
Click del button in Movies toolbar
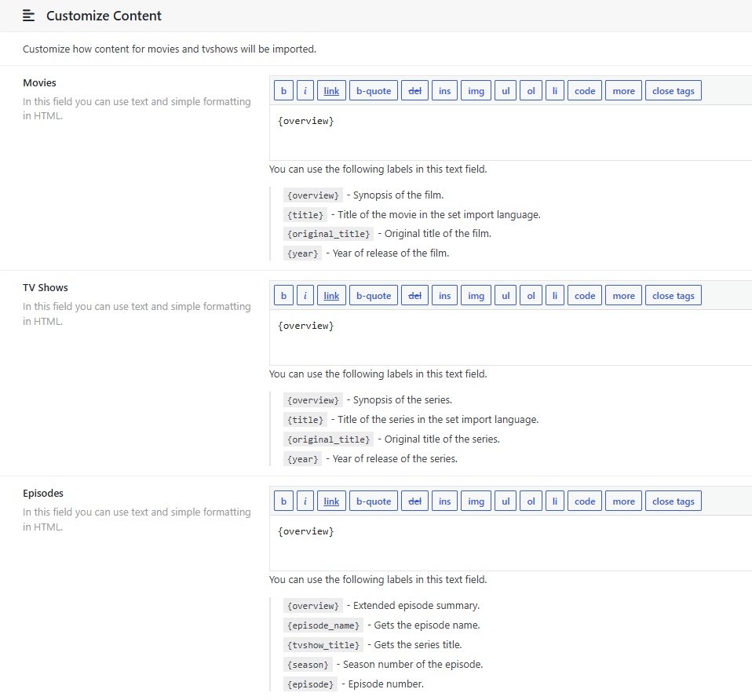click(414, 90)
